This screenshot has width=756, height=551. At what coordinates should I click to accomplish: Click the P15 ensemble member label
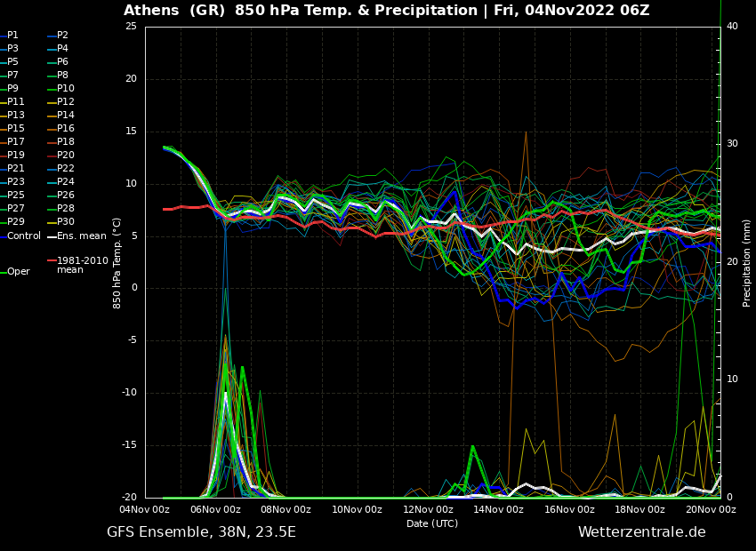click(x=12, y=128)
